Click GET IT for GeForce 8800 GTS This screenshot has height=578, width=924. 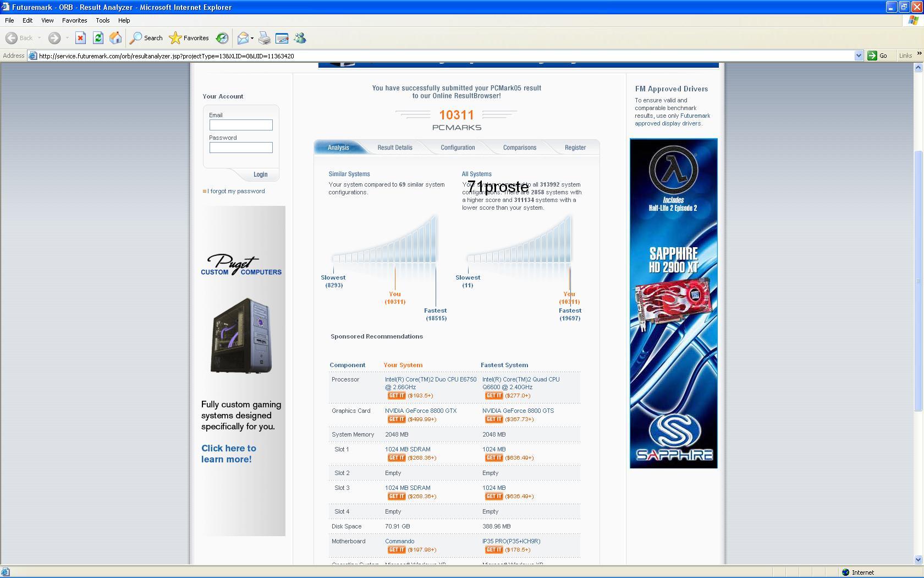(494, 419)
